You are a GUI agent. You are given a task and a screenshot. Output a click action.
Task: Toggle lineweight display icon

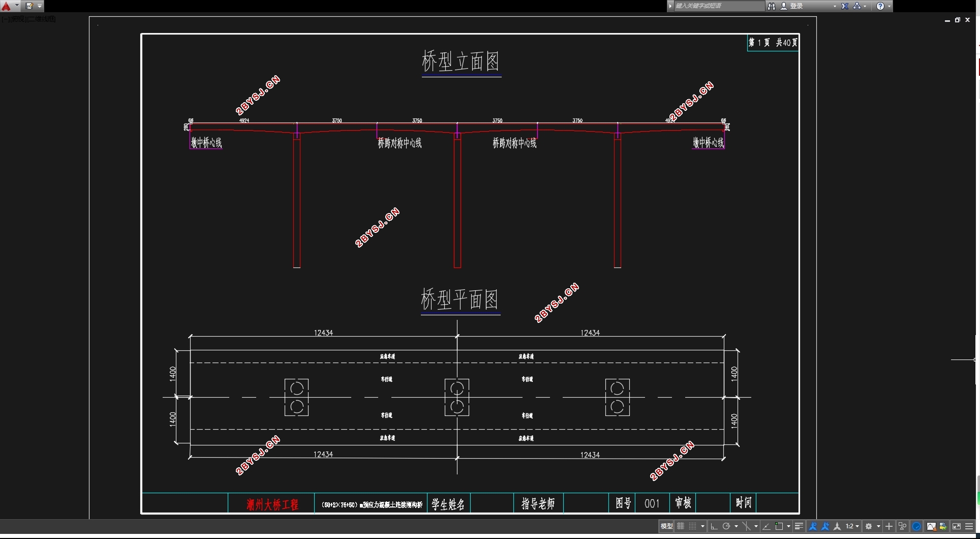tap(799, 526)
